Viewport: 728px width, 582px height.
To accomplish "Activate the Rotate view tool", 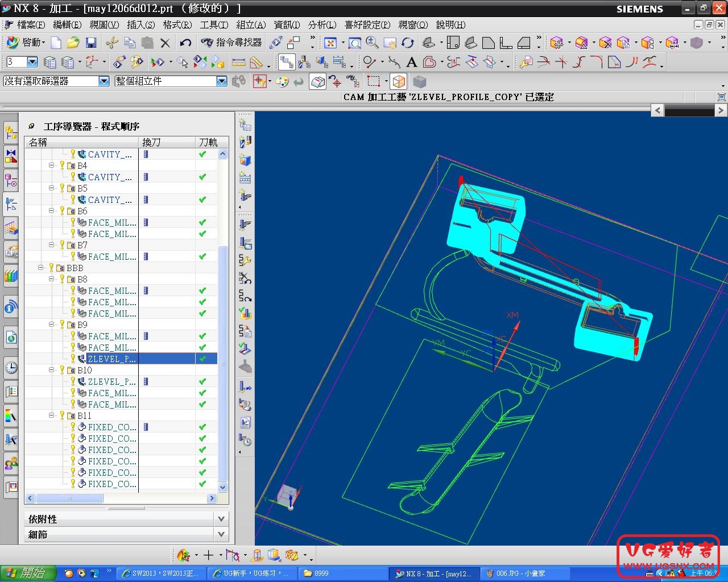I will [x=408, y=43].
